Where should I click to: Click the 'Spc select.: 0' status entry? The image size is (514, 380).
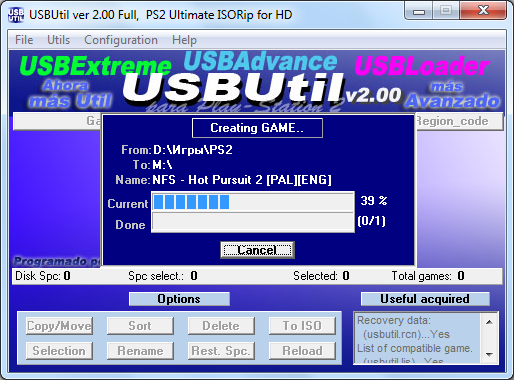(x=163, y=276)
